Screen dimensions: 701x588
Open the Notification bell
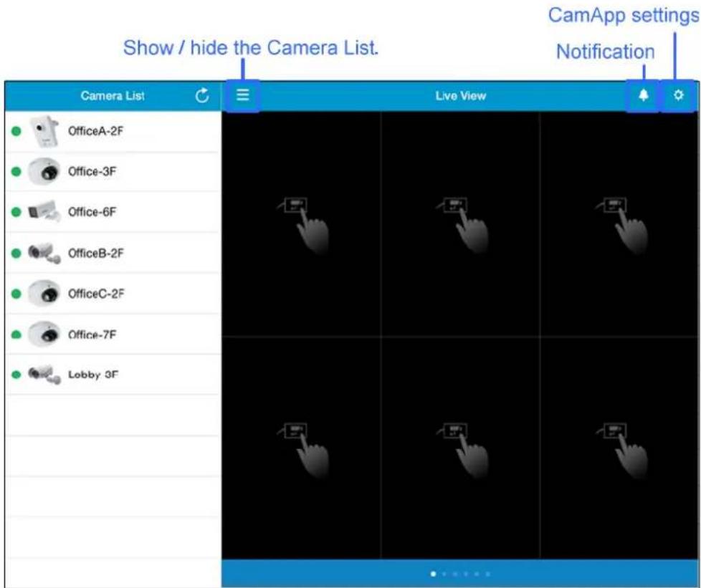pos(644,95)
